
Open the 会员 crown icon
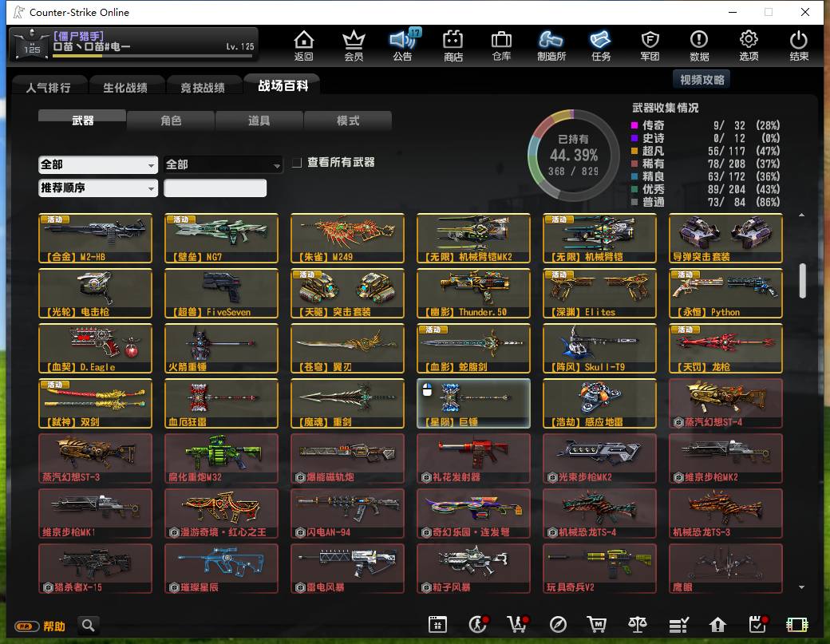coord(354,45)
